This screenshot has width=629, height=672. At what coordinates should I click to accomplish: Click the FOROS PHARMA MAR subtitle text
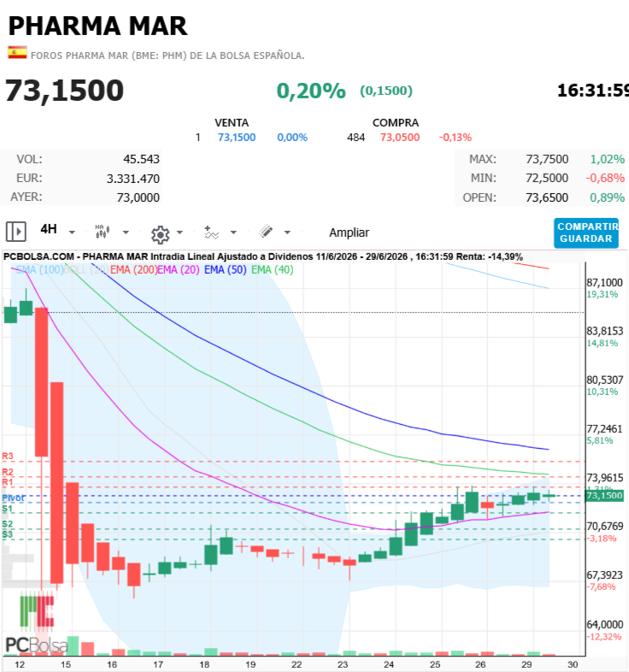tap(168, 56)
